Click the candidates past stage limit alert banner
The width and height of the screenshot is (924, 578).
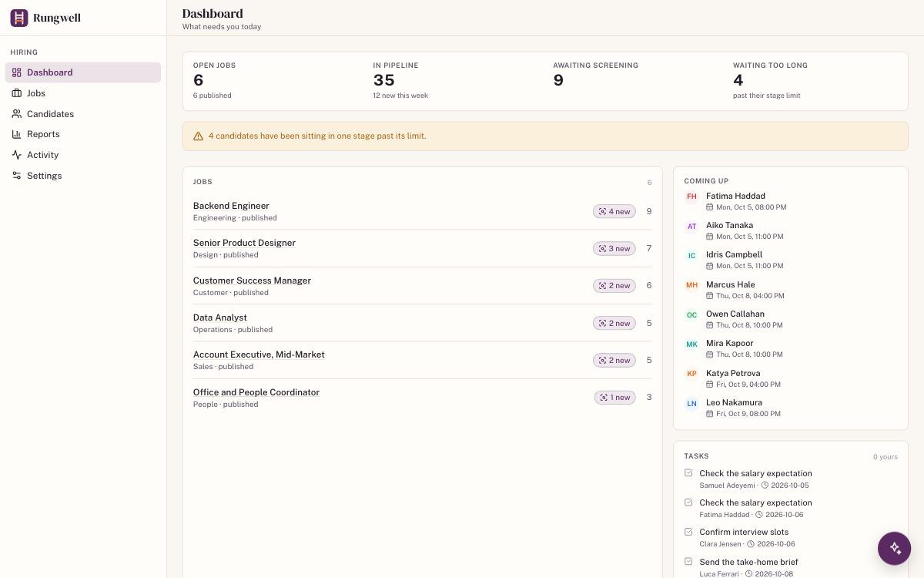[545, 136]
